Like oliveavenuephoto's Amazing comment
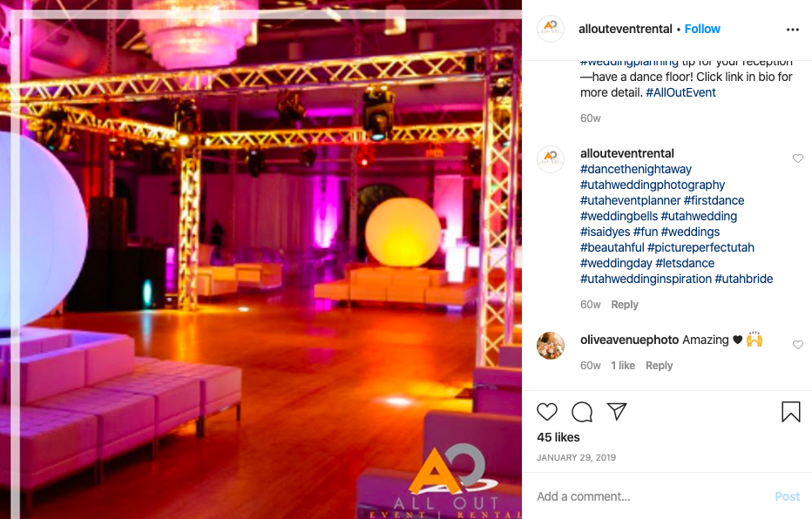Viewport: 812px width, 519px height. pos(797,345)
